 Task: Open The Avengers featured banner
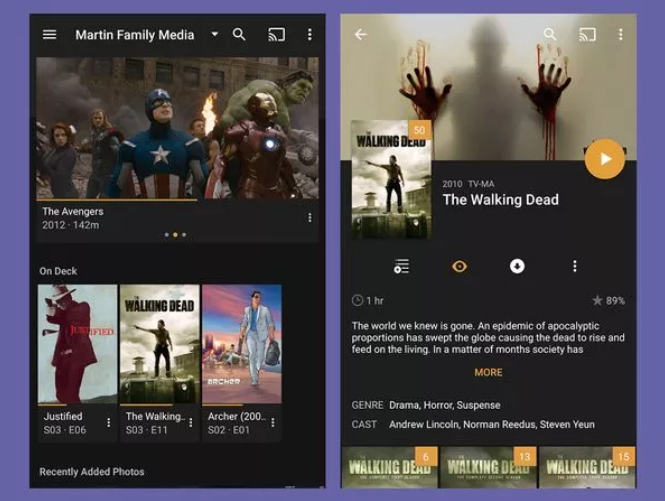pyautogui.click(x=177, y=128)
